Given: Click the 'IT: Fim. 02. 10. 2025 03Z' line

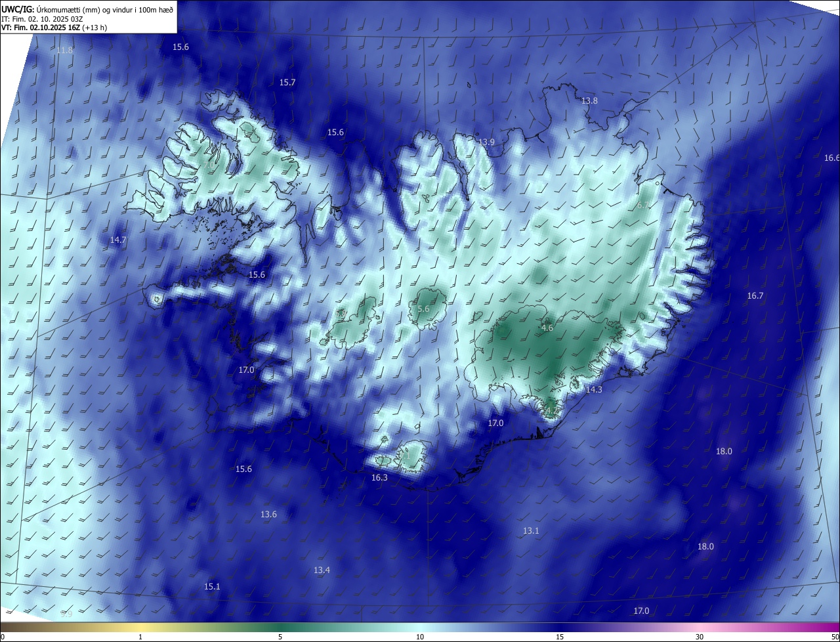Looking at the screenshot, I should 42,18.
